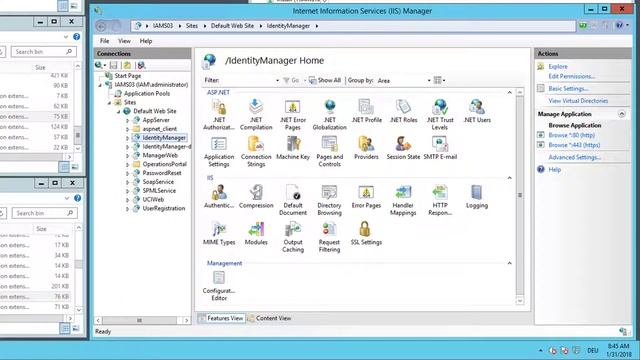Open .NET Profile feature

pyautogui.click(x=366, y=111)
